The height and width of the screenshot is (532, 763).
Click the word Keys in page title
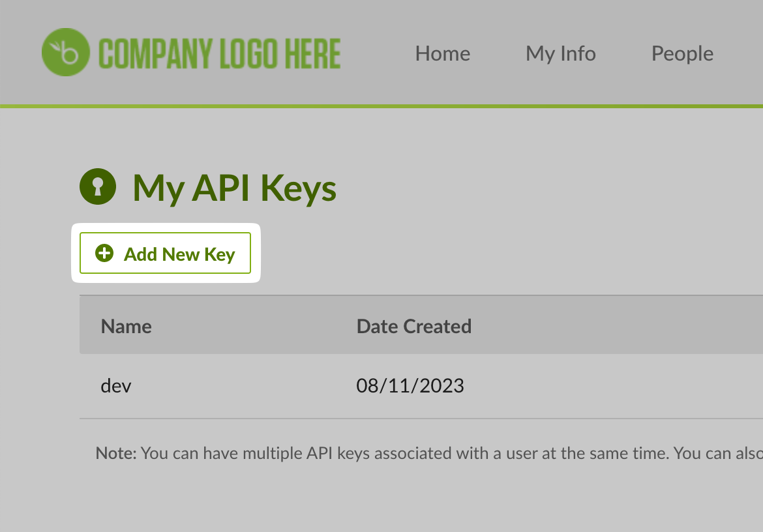pyautogui.click(x=298, y=188)
